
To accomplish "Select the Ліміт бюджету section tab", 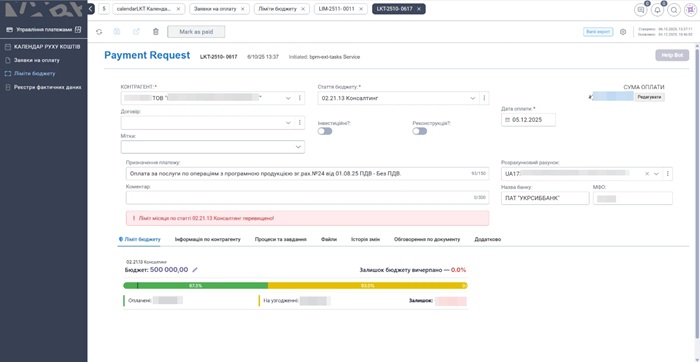I will coord(139,239).
